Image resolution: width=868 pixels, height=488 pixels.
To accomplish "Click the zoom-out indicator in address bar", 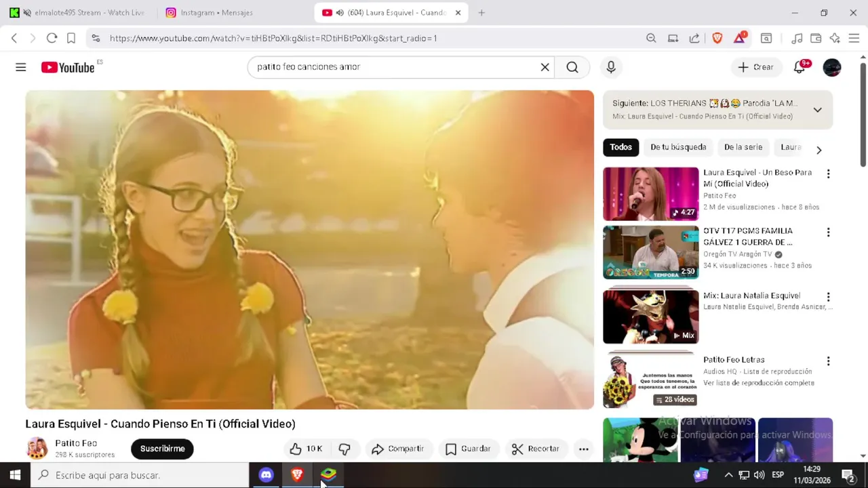I will 651,38.
